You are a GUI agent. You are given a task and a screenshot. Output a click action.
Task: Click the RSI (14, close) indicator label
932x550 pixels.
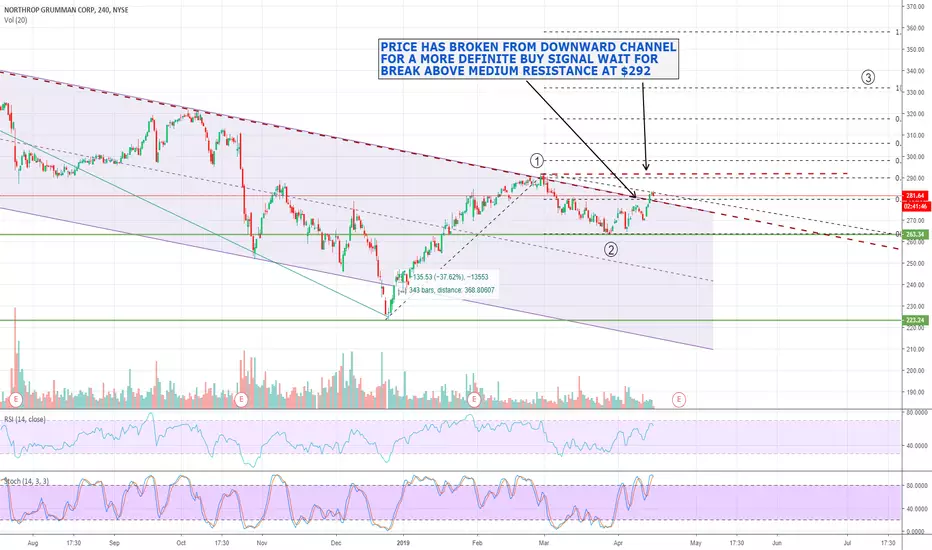point(24,419)
